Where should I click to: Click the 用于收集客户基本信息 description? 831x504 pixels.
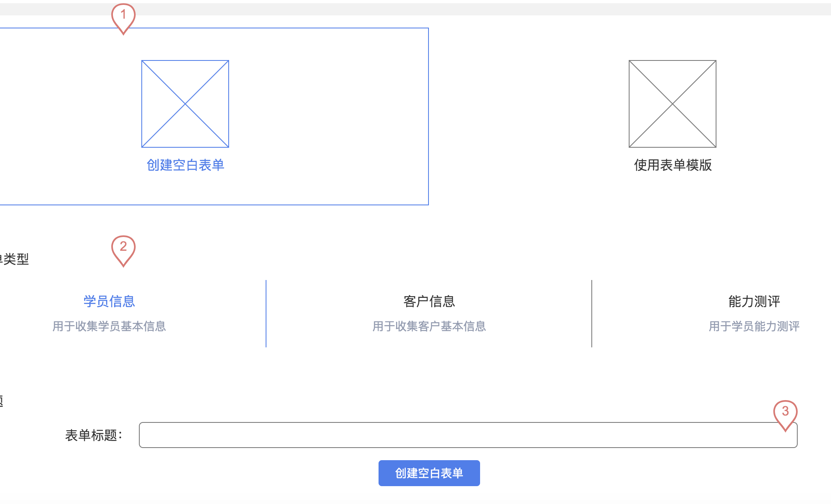click(429, 326)
